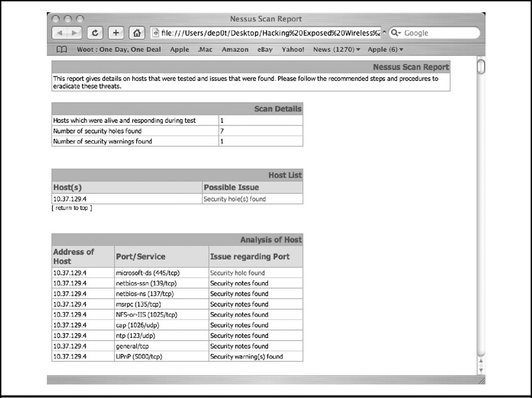Click 'Security notes found' for general/tcp

[239, 346]
